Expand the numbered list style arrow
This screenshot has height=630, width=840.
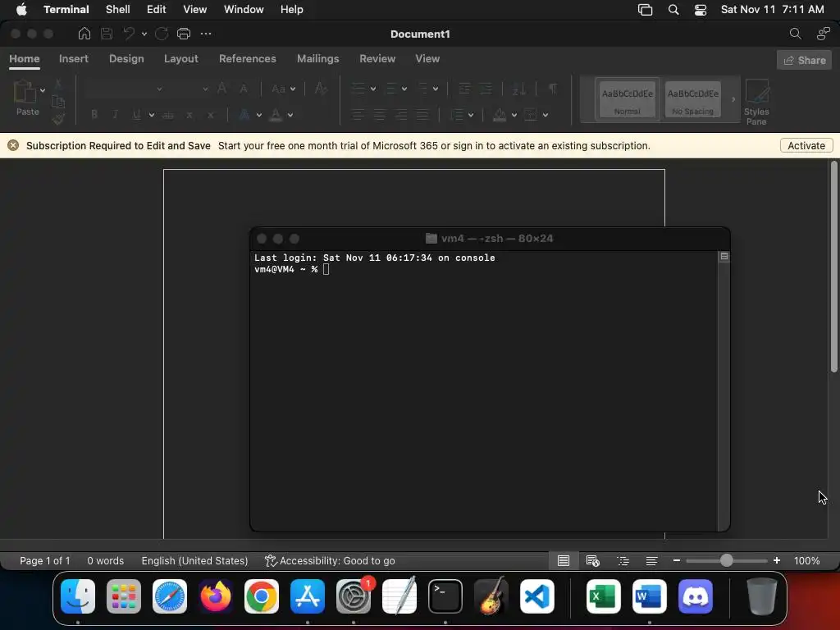(404, 89)
